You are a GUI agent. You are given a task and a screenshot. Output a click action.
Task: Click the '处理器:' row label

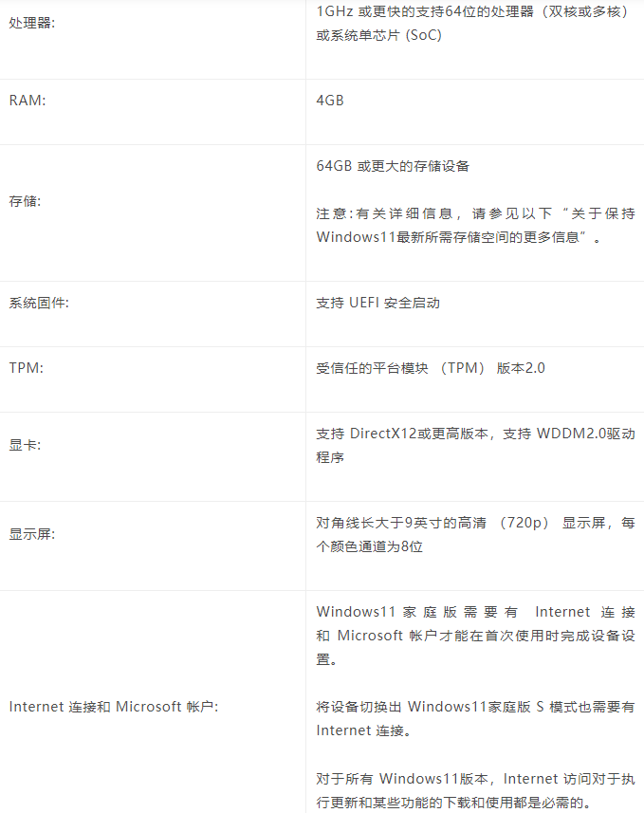tap(31, 23)
